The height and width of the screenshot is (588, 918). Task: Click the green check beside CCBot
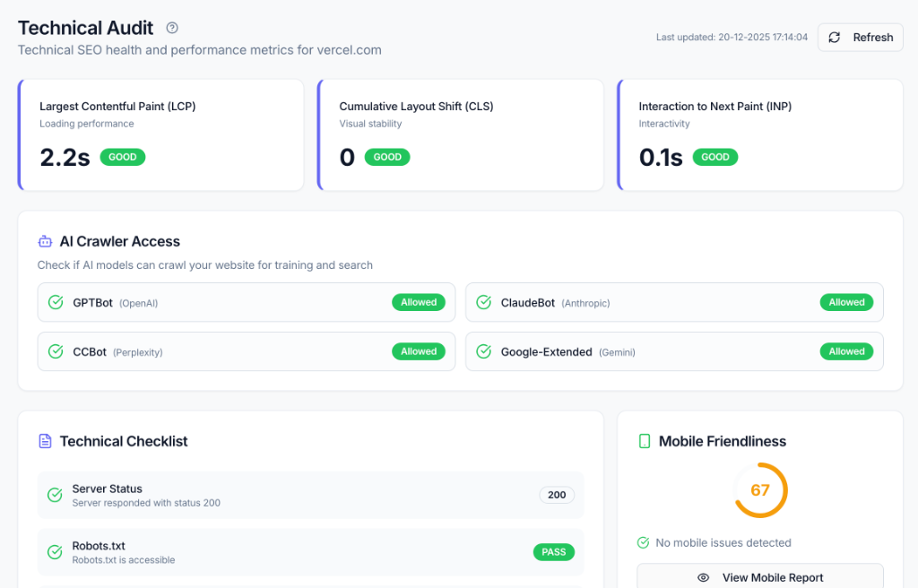coord(54,351)
